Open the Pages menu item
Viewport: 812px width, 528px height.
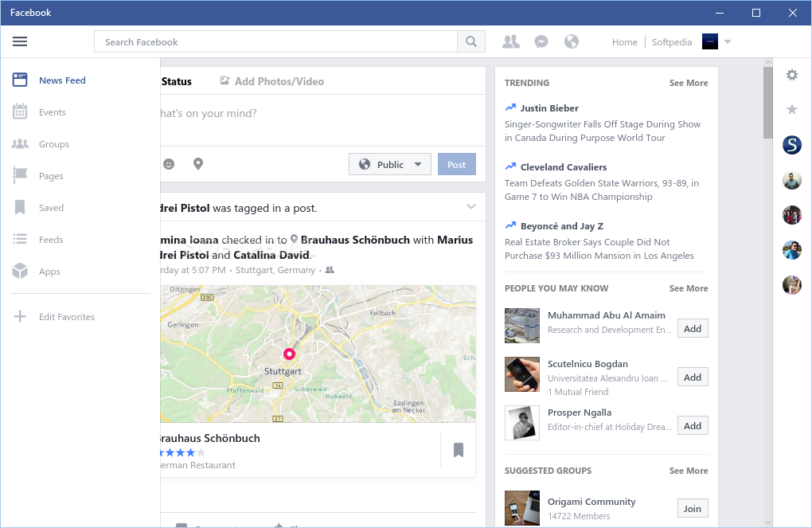click(x=51, y=176)
